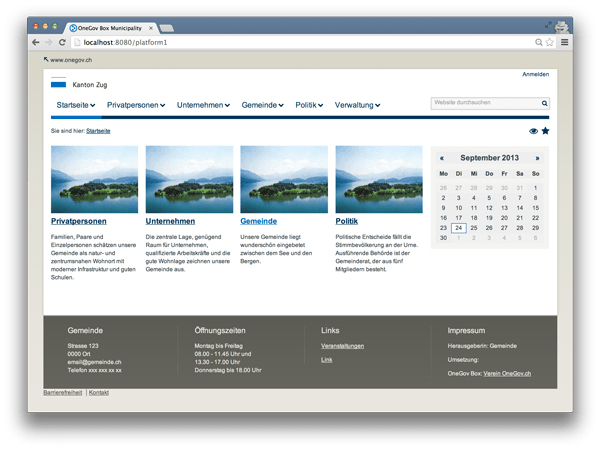Click the Veranstaltungen footer link
Image resolution: width=600 pixels, height=450 pixels.
pos(342,346)
